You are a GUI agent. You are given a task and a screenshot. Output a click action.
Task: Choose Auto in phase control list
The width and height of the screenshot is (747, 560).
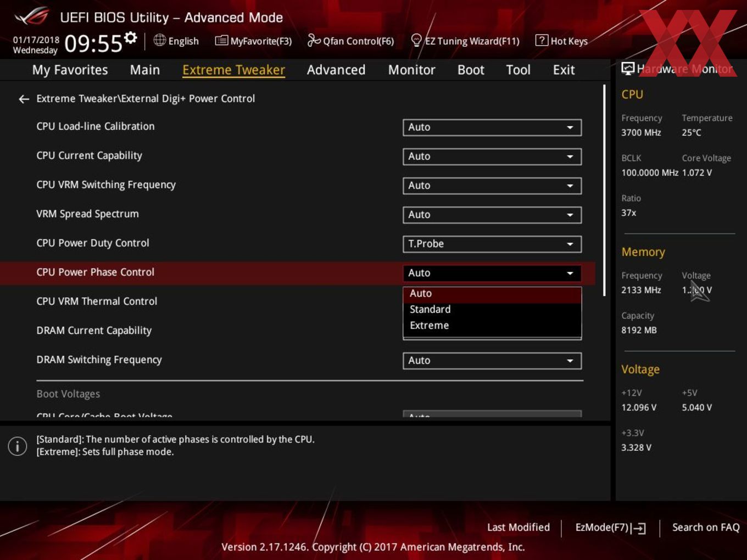click(492, 294)
